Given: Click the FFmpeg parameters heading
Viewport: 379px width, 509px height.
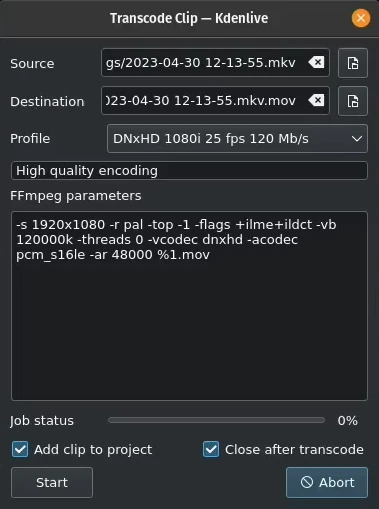Looking at the screenshot, I should point(76,196).
